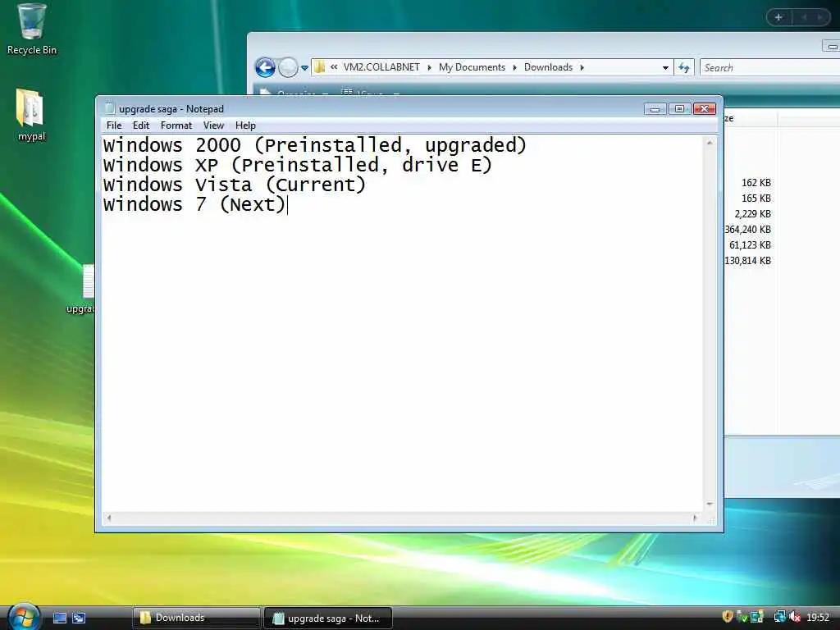Click refresh button beside Explorer address bar

(684, 67)
